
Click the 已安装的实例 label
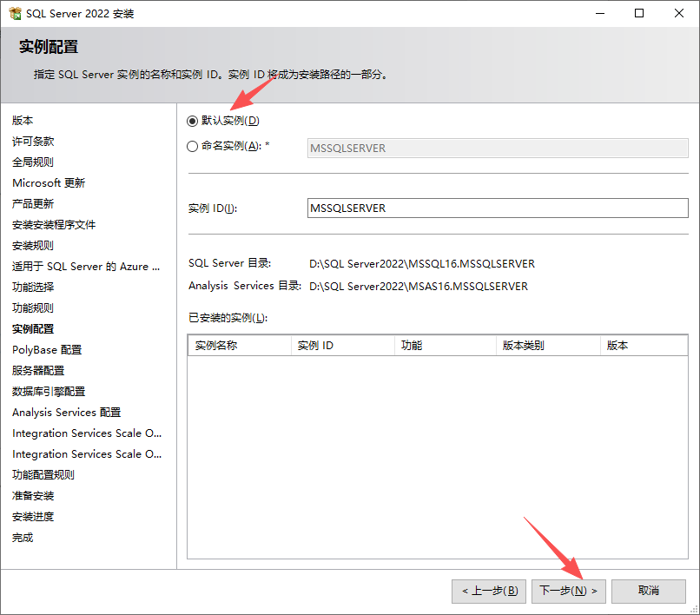[228, 318]
